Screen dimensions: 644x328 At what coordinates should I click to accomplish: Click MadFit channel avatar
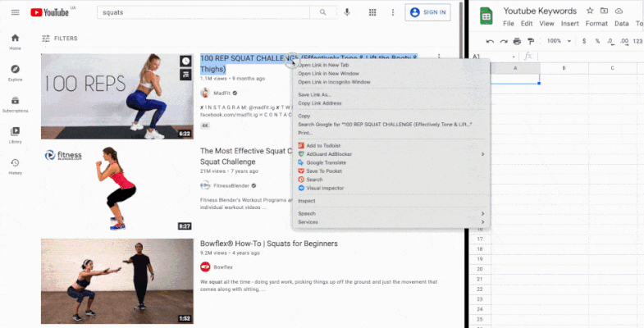tap(205, 93)
